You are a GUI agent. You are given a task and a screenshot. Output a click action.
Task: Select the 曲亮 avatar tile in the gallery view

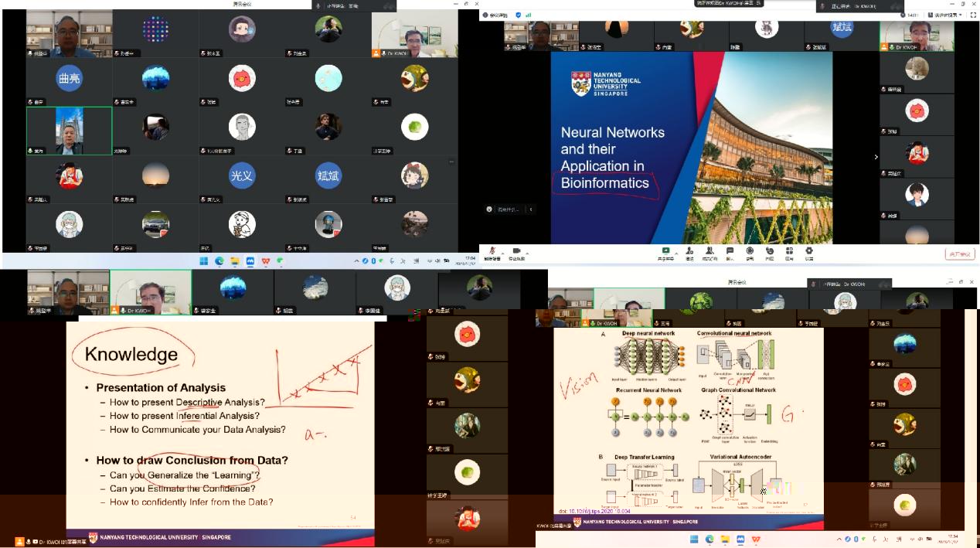(70, 82)
